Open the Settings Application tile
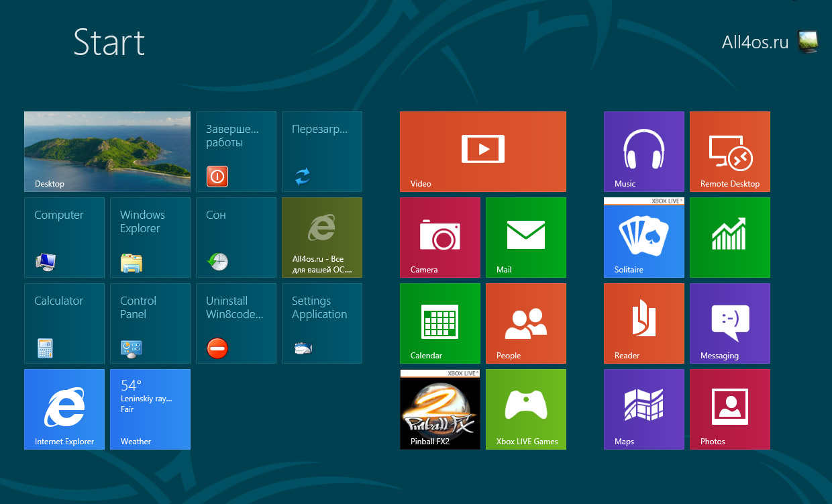 322,323
